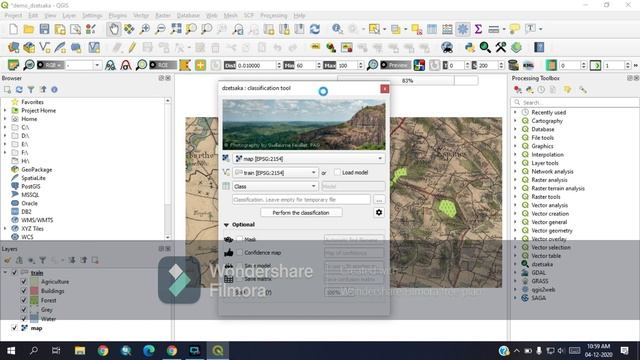The image size is (640, 360).
Task: Refresh the Browser panel
Action: point(19,89)
